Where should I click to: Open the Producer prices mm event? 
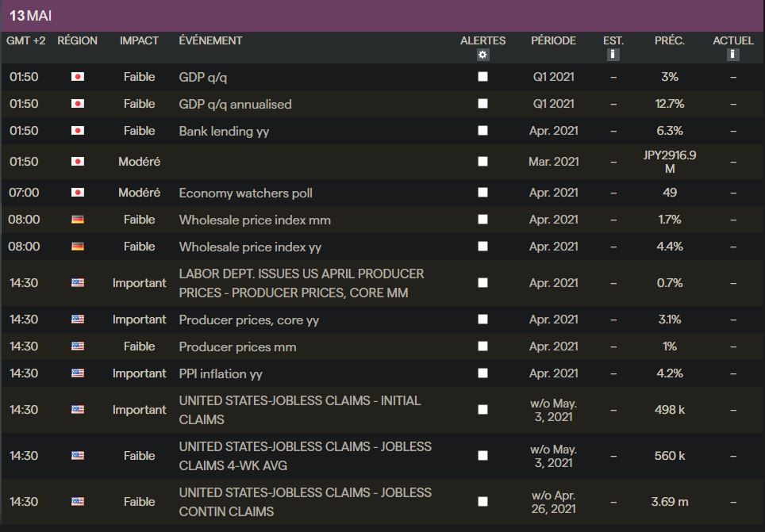click(x=237, y=346)
